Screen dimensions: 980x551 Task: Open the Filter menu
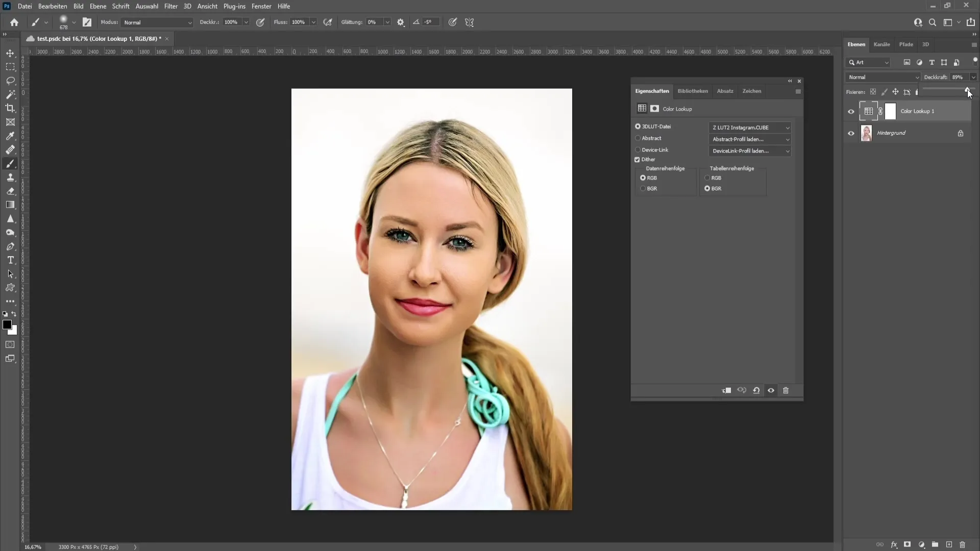[x=171, y=6]
